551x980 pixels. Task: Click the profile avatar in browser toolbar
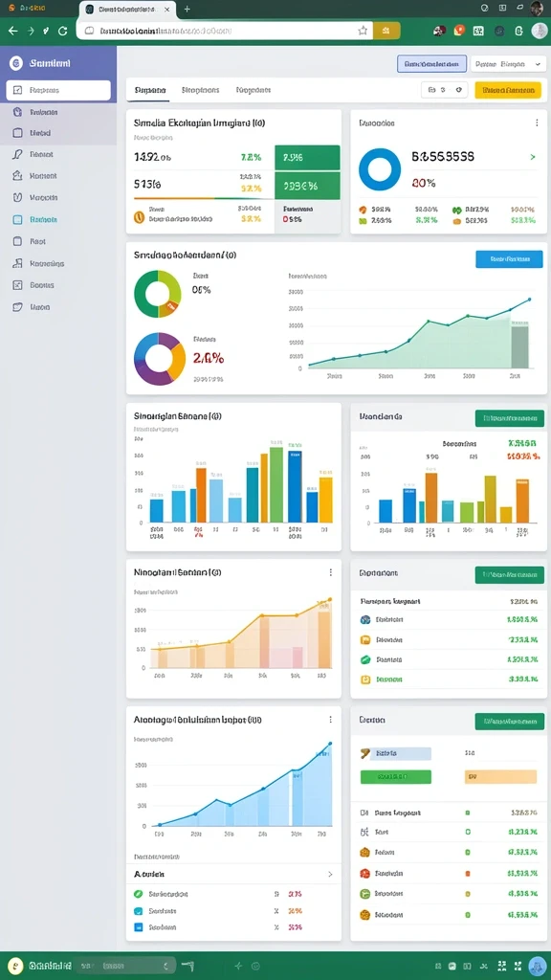coord(540,31)
